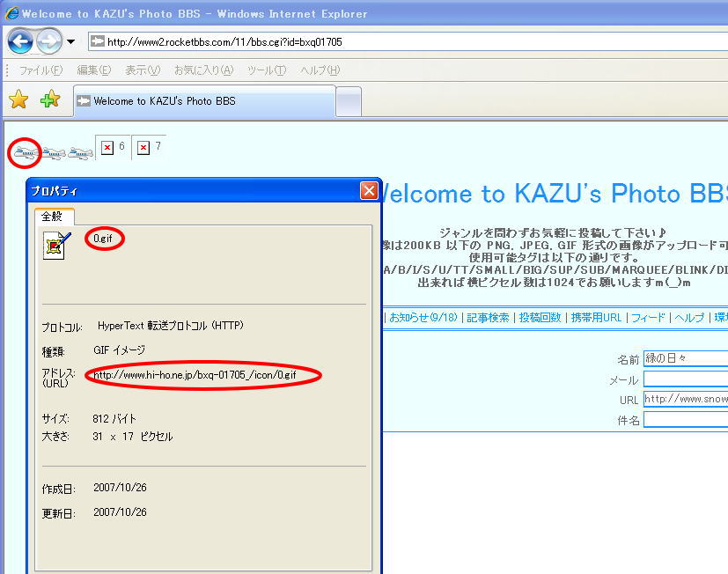Close the プロパティ dialog window
This screenshot has width=728, height=574.
click(369, 190)
